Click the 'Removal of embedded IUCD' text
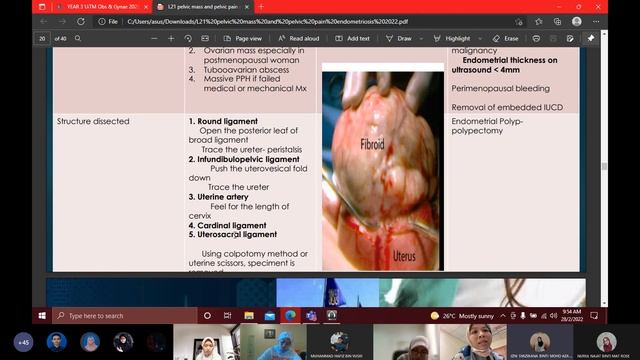This screenshot has width=640, height=360. 507,107
